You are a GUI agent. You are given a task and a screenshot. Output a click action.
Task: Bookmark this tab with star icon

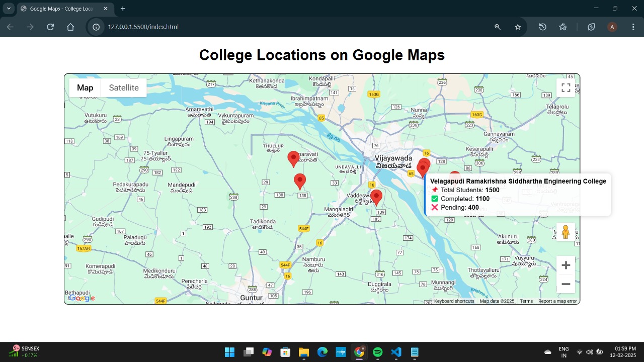(x=518, y=27)
